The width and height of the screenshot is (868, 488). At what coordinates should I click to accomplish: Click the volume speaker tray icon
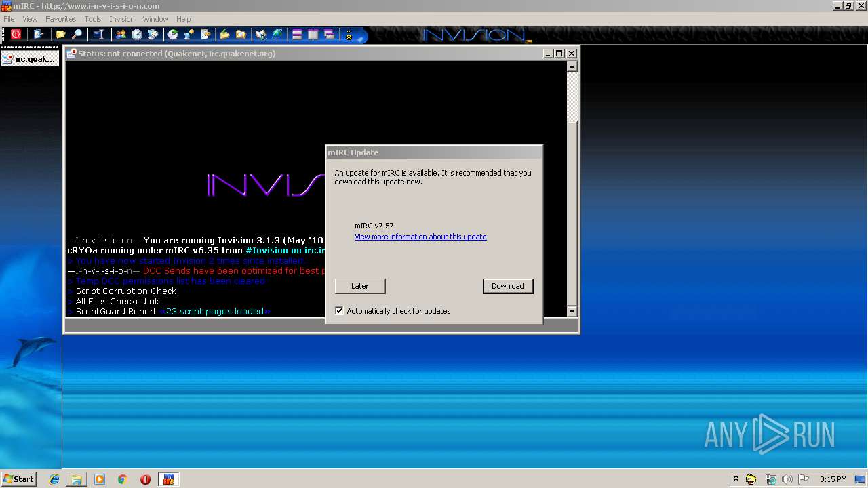[787, 479]
